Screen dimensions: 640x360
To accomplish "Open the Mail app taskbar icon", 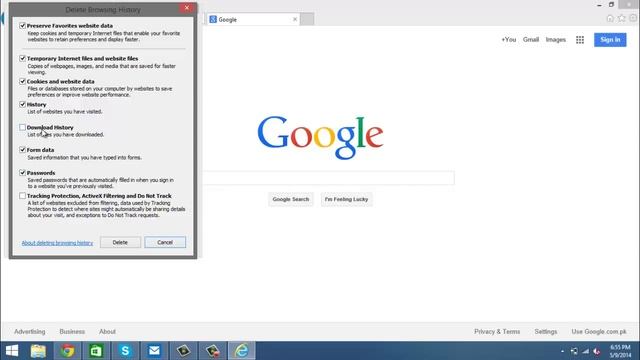I will [x=154, y=351].
